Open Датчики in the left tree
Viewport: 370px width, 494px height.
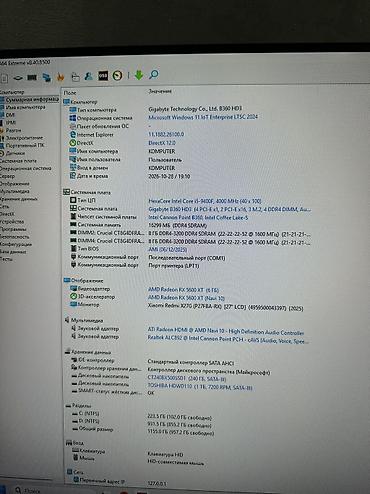15,153
